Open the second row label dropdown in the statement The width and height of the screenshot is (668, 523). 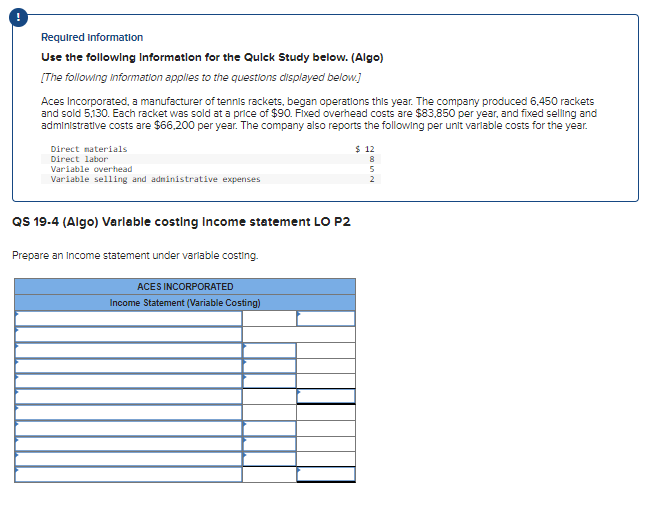pyautogui.click(x=129, y=334)
